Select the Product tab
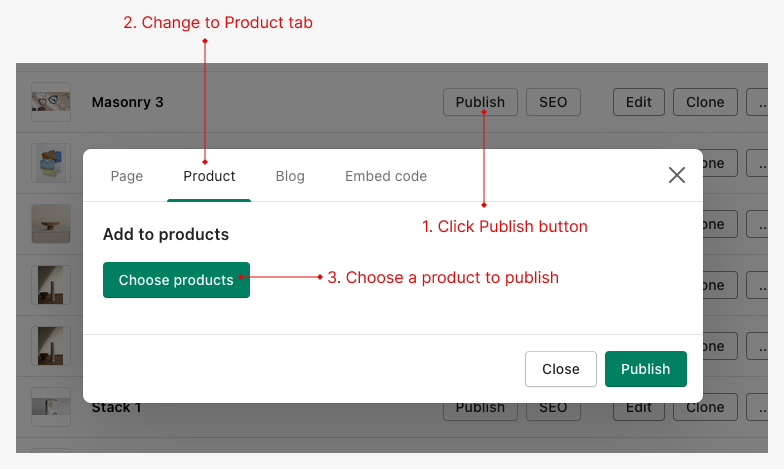 tap(209, 176)
